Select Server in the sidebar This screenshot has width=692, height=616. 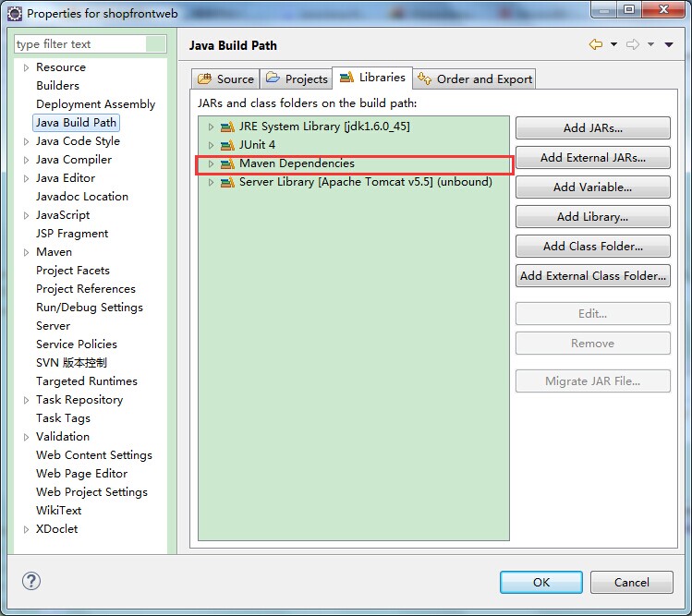coord(53,326)
